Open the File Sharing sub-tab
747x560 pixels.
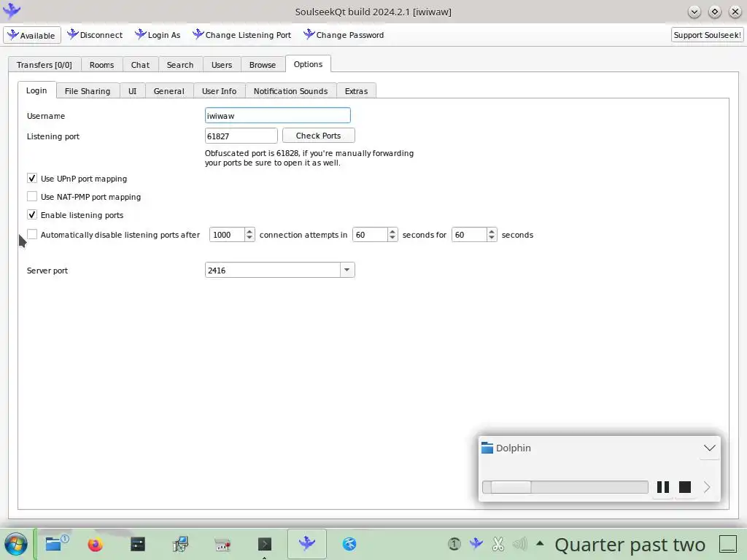88,91
